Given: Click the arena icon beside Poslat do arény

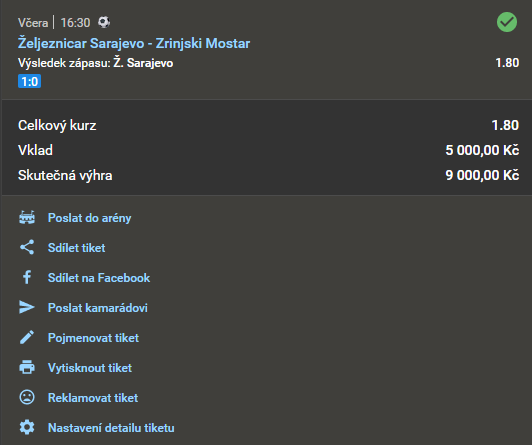Looking at the screenshot, I should click(x=27, y=218).
